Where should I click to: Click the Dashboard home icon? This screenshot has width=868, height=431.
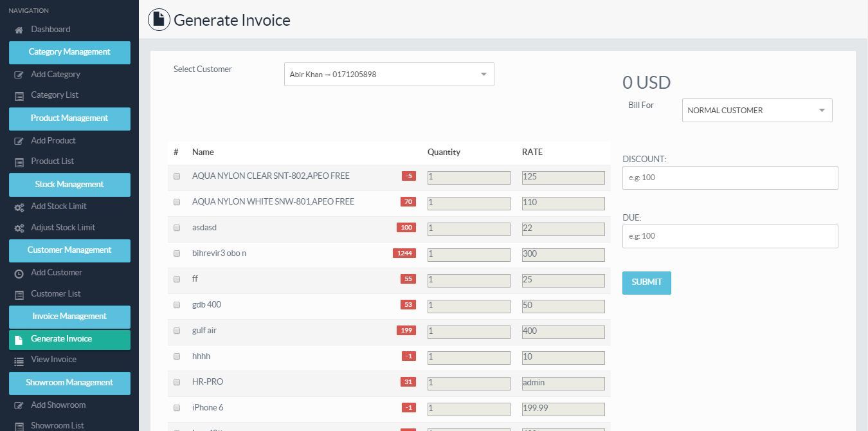tap(19, 30)
